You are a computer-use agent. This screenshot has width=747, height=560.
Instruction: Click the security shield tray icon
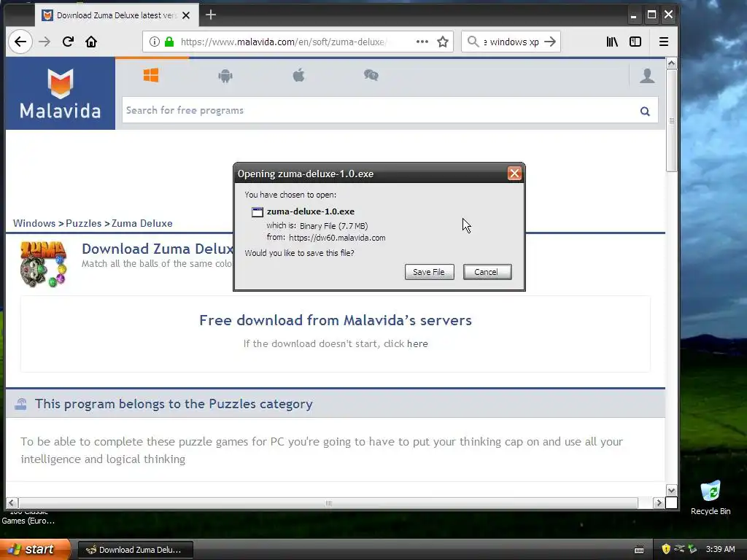click(666, 550)
